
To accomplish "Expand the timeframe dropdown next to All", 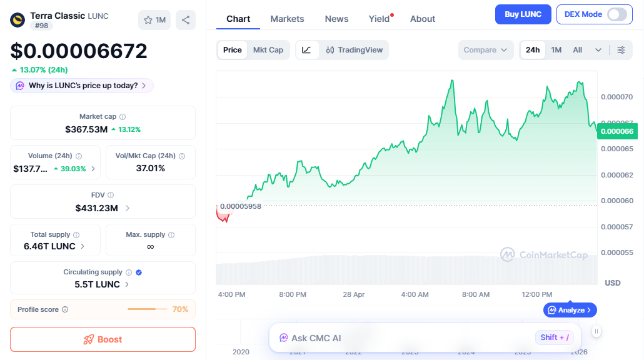I will [598, 49].
